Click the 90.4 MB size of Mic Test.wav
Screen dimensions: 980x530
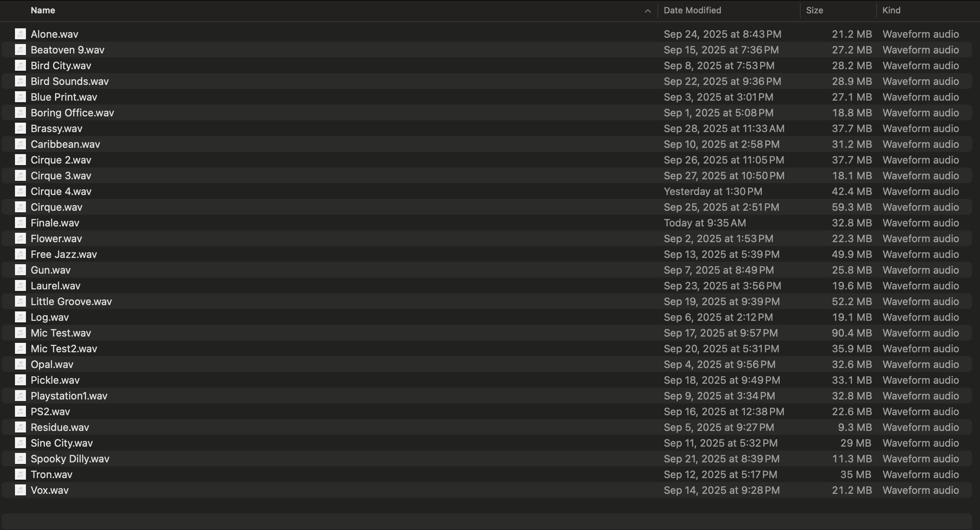click(851, 333)
